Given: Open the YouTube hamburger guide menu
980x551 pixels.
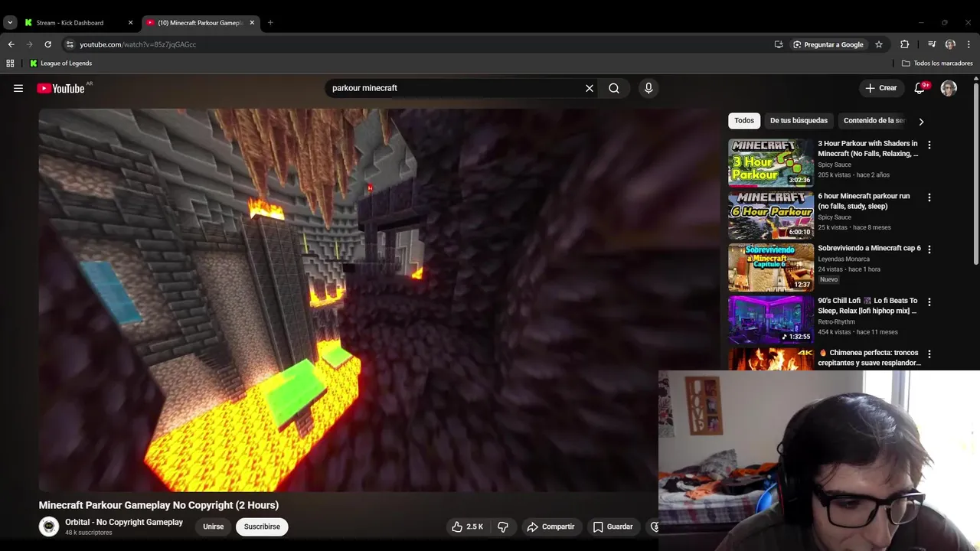Looking at the screenshot, I should coord(18,88).
